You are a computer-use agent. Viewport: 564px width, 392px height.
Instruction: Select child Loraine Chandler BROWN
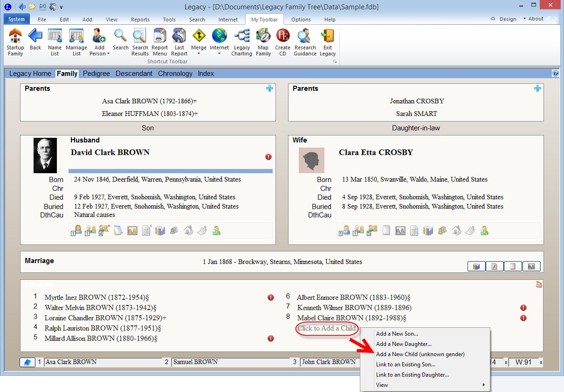pyautogui.click(x=105, y=318)
